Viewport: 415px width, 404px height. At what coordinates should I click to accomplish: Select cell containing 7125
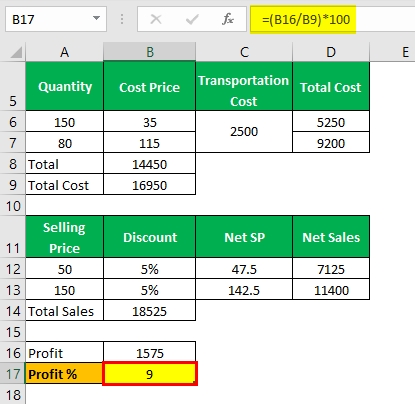[331, 269]
